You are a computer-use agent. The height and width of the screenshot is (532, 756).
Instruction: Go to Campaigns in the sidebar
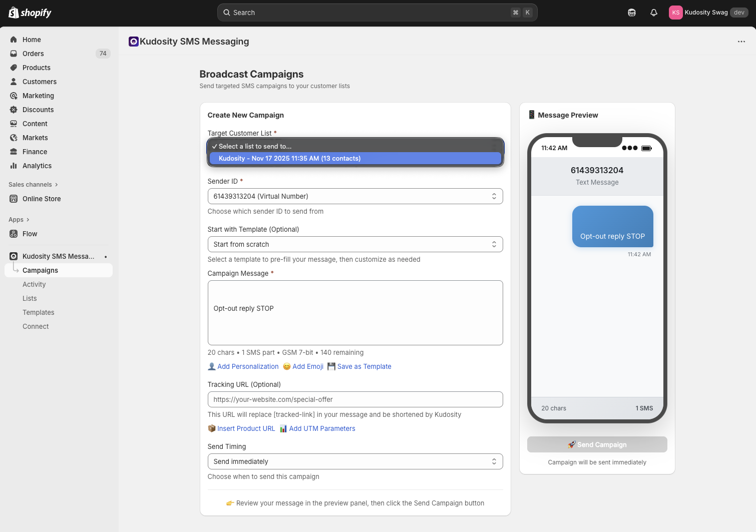59,270
